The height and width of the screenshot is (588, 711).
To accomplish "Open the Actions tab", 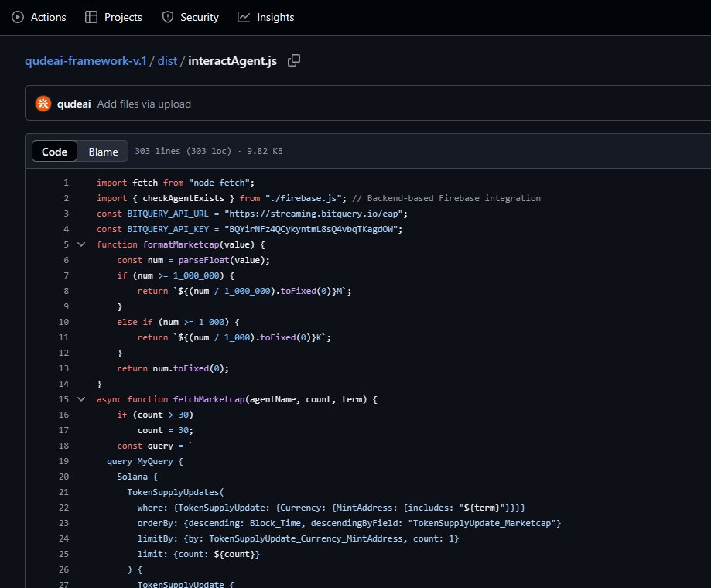I will tap(39, 17).
